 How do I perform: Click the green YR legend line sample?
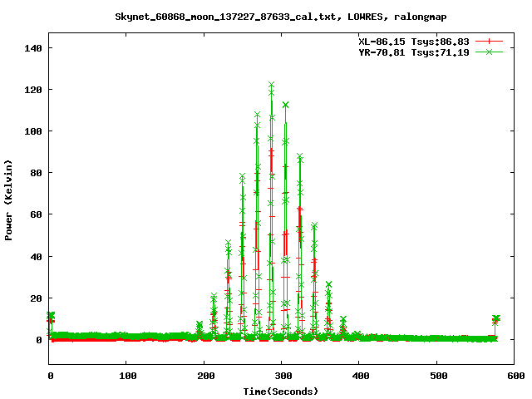489,52
